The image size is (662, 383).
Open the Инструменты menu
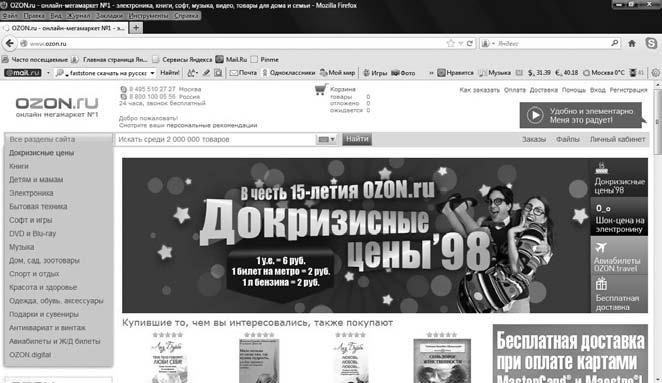(148, 16)
